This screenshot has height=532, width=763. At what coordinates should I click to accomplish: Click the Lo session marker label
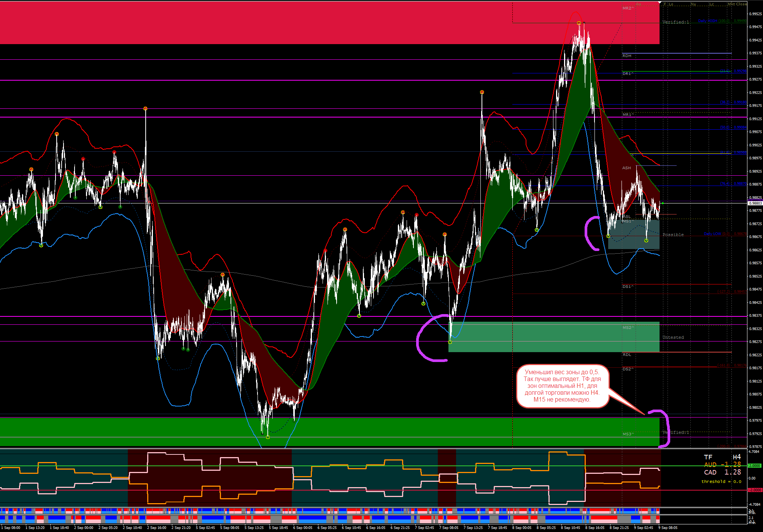pos(671,4)
